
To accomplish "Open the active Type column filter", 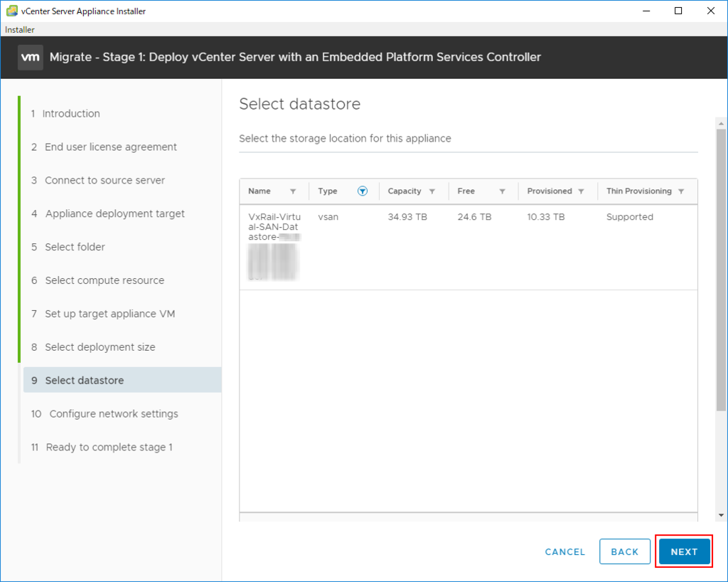I will (363, 191).
